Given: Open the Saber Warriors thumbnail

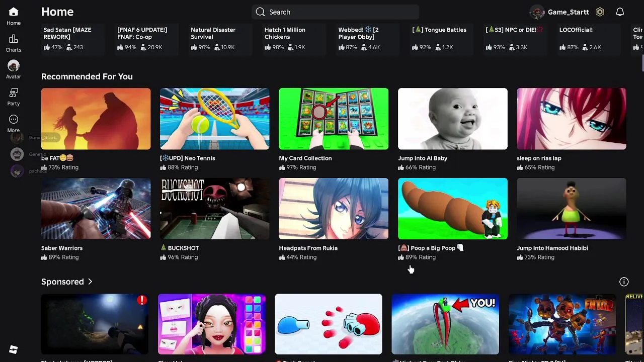Looking at the screenshot, I should point(96,209).
